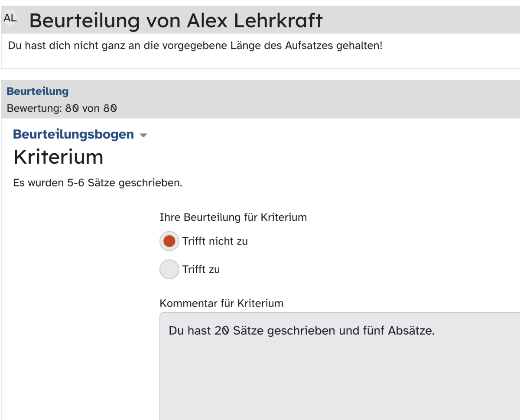Click the "Es wurden 5-6 Sätze geschrieben" description
520x420 pixels.
coord(98,183)
